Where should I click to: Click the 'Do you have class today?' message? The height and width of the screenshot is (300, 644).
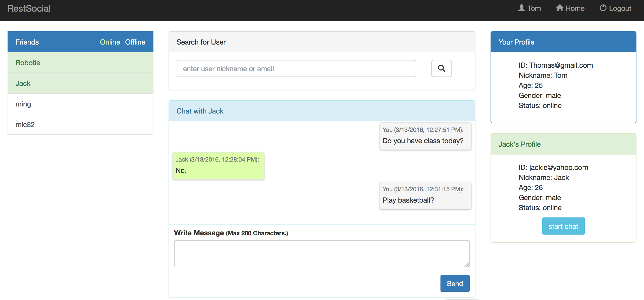click(x=425, y=136)
